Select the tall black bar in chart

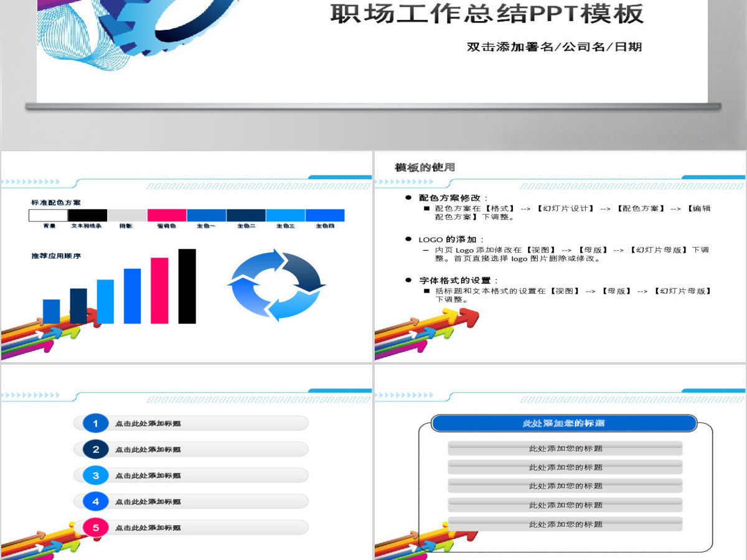(187, 286)
